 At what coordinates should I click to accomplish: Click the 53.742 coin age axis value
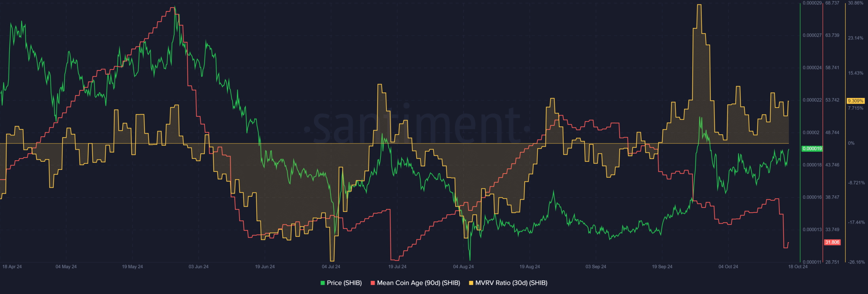tap(832, 100)
